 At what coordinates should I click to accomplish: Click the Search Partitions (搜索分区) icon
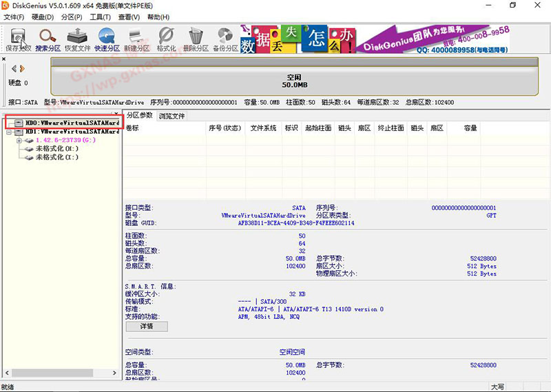pos(48,39)
